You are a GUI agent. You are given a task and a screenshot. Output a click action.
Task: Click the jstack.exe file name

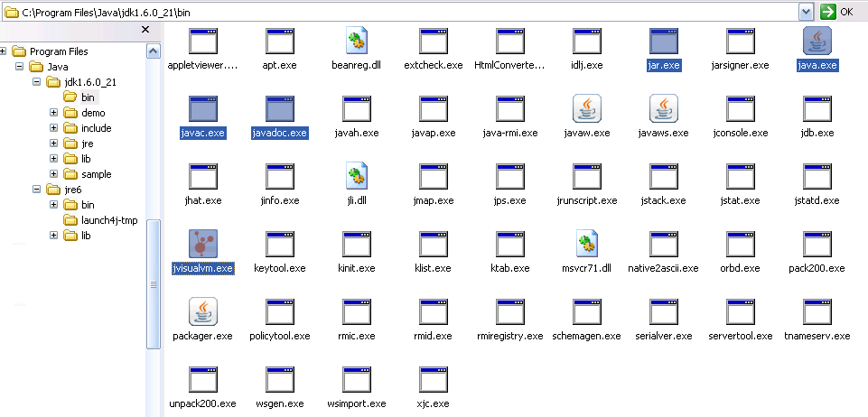click(x=664, y=200)
